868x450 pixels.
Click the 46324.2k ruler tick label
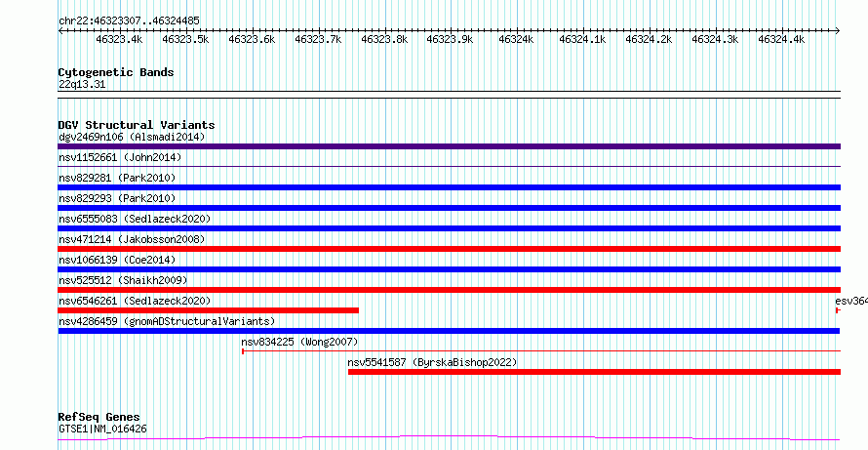[649, 39]
